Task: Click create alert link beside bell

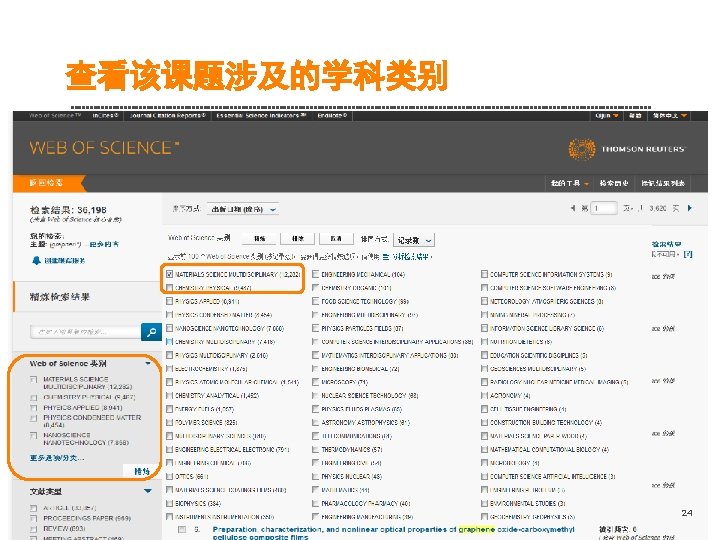Action: click(x=64, y=260)
